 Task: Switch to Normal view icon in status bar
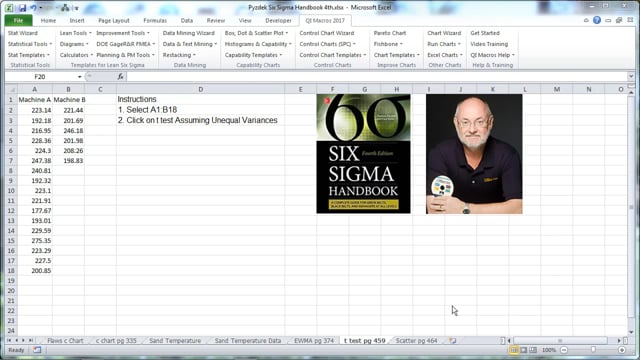click(x=514, y=350)
